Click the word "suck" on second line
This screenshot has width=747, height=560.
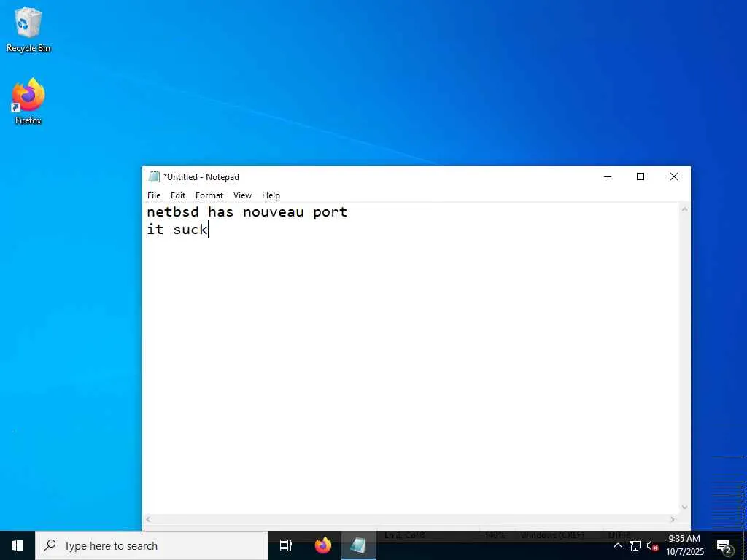(x=190, y=229)
